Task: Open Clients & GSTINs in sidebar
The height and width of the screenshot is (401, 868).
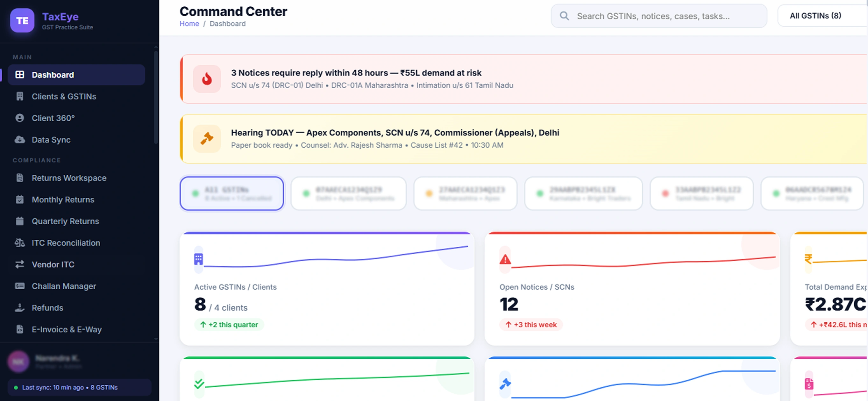Action: click(64, 96)
